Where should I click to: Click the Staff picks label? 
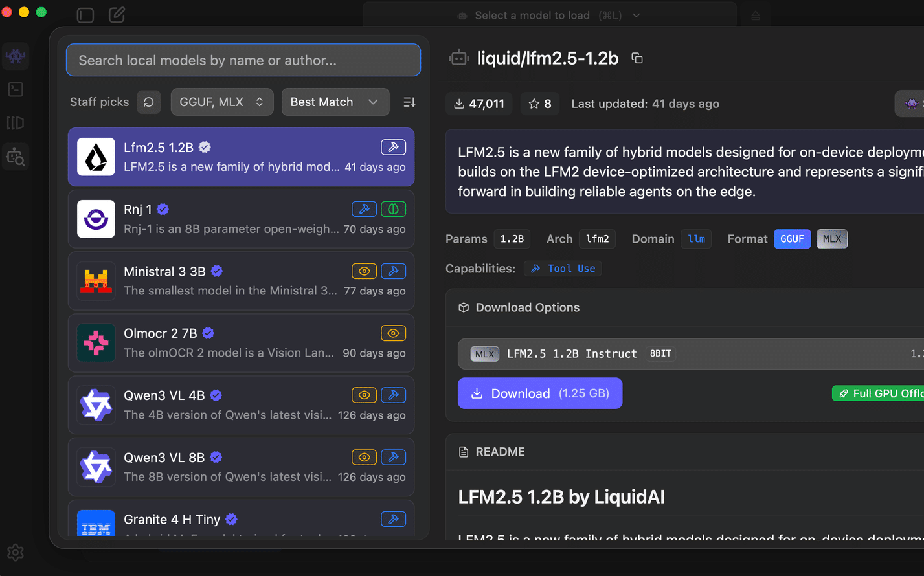click(99, 102)
